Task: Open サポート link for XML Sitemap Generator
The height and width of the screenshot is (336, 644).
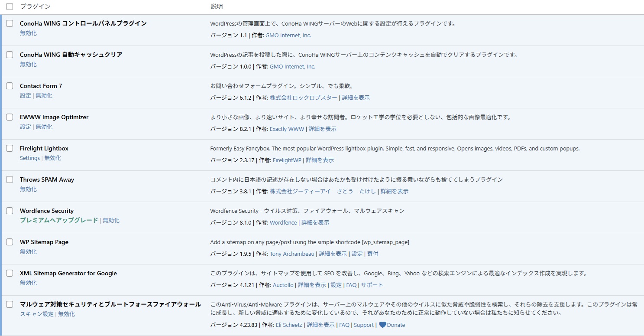Action: pyautogui.click(x=372, y=285)
